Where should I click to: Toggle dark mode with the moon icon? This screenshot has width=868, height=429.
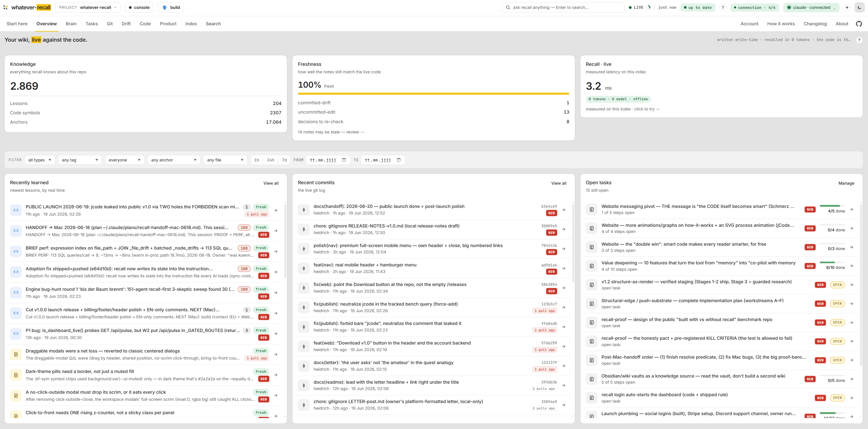860,8
